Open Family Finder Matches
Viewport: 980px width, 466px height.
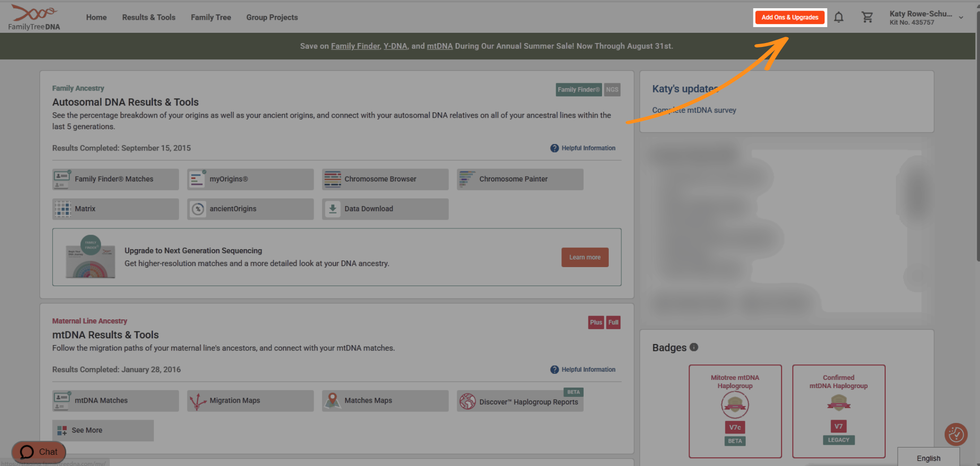pos(116,179)
